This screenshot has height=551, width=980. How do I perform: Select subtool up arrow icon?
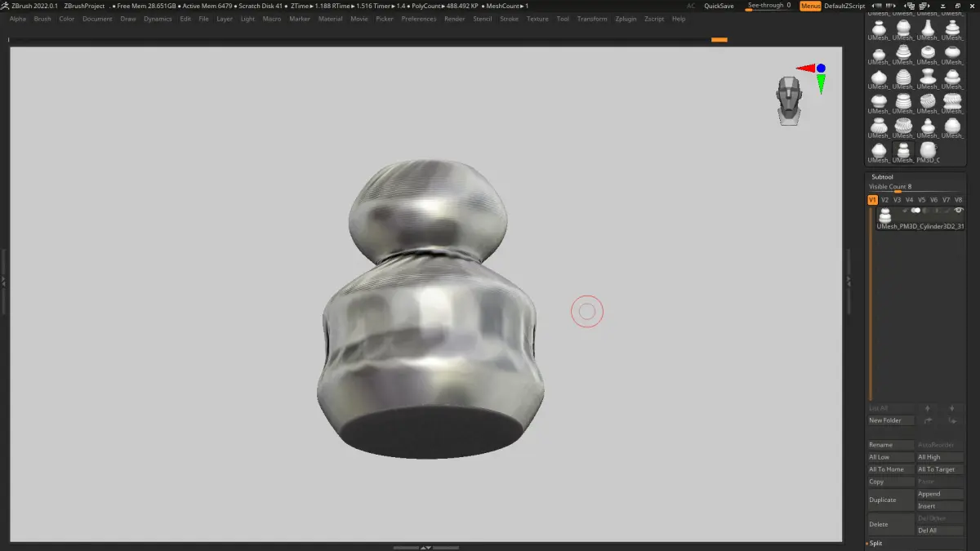click(927, 408)
